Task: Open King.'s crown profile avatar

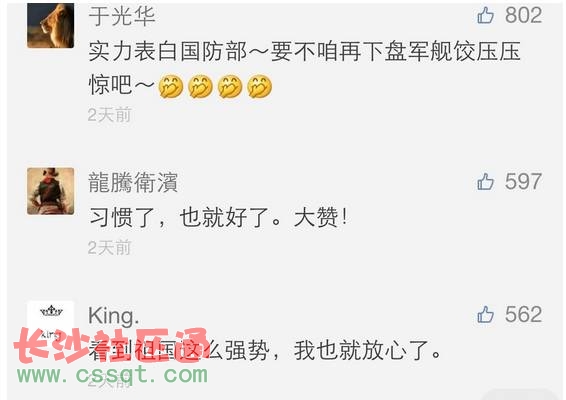Action: pyautogui.click(x=51, y=321)
